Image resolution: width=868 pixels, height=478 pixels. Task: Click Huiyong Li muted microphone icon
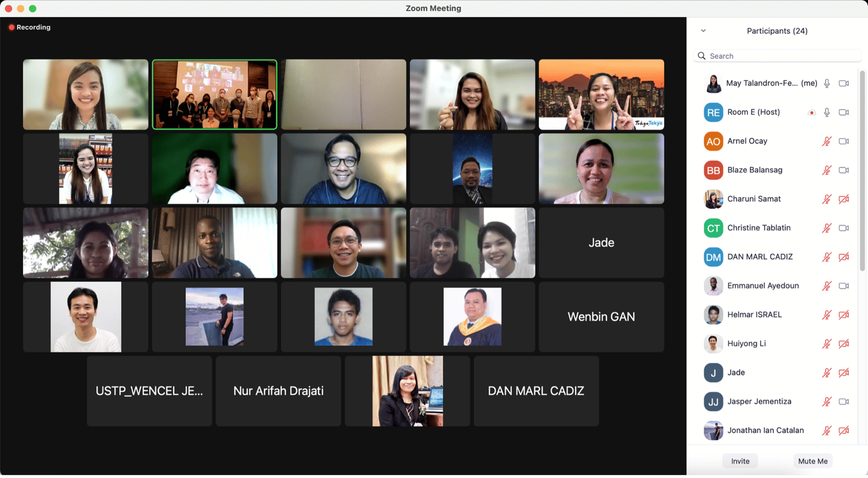click(827, 344)
